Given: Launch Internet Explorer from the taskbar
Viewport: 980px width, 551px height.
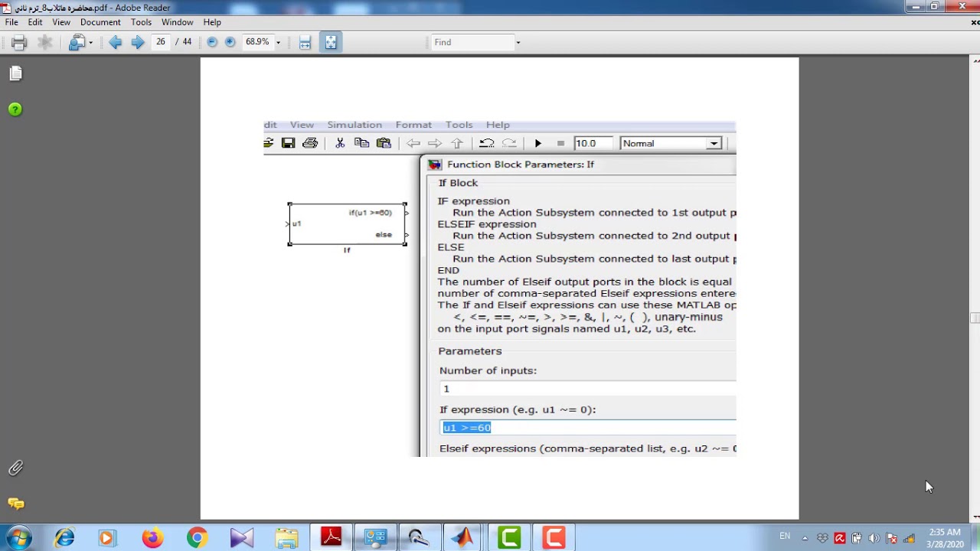Looking at the screenshot, I should [x=64, y=538].
